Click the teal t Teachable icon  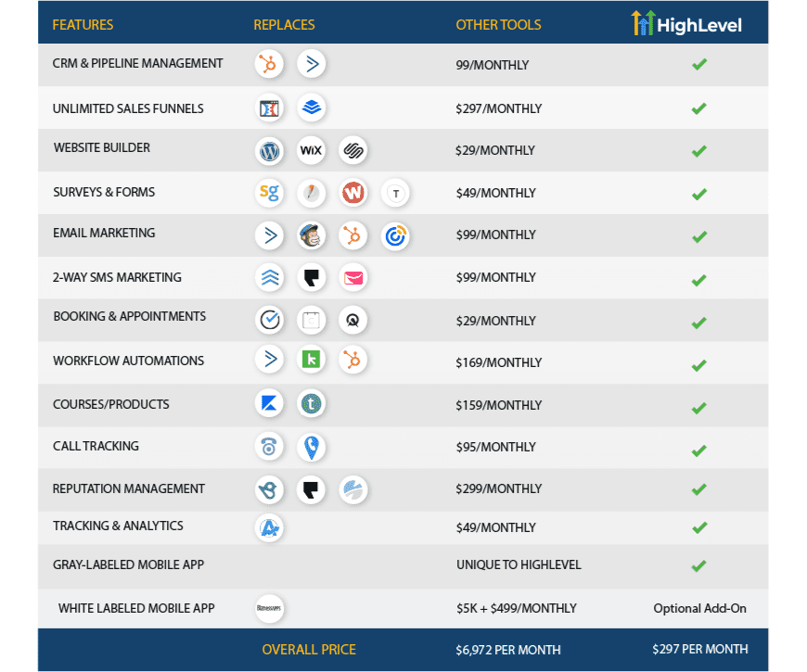pyautogui.click(x=312, y=403)
